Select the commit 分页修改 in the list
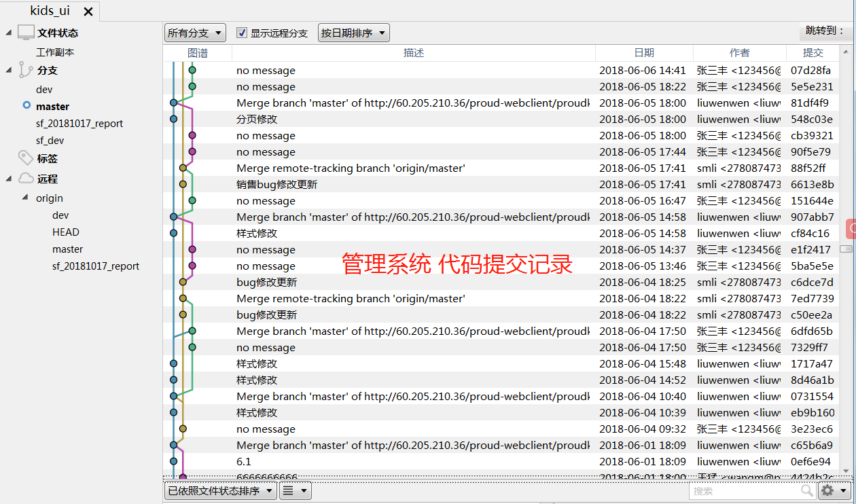 coord(257,120)
